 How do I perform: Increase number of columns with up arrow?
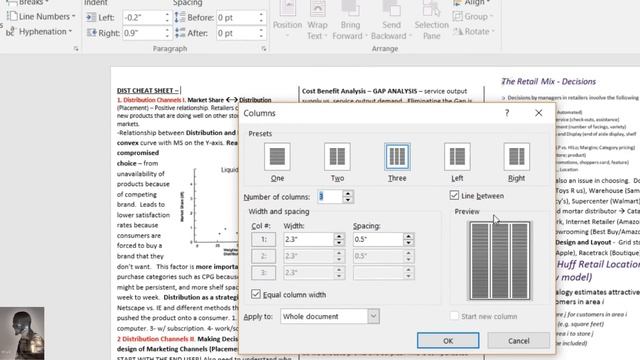(x=348, y=193)
